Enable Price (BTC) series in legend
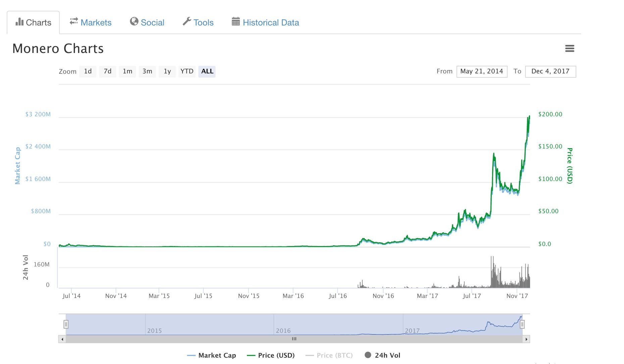The image size is (624, 364). tap(329, 355)
